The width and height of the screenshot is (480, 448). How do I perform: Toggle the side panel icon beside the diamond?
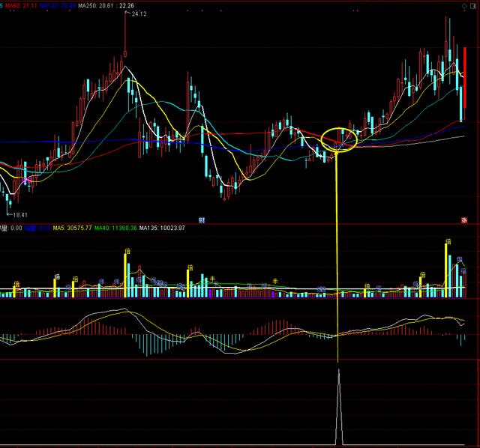(472, 6)
